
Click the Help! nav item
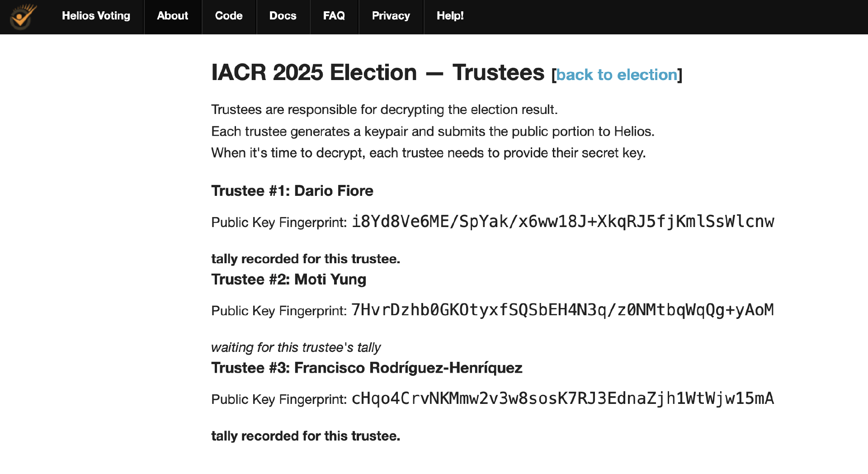point(450,16)
